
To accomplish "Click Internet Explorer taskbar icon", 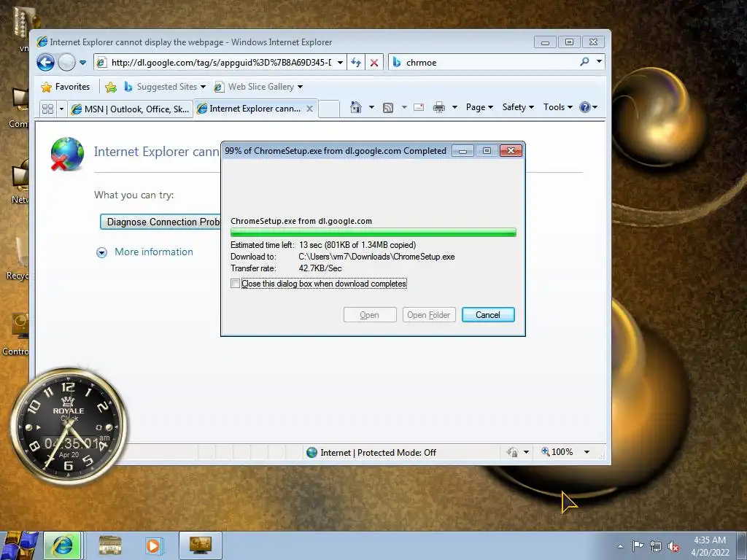I will coord(63,545).
